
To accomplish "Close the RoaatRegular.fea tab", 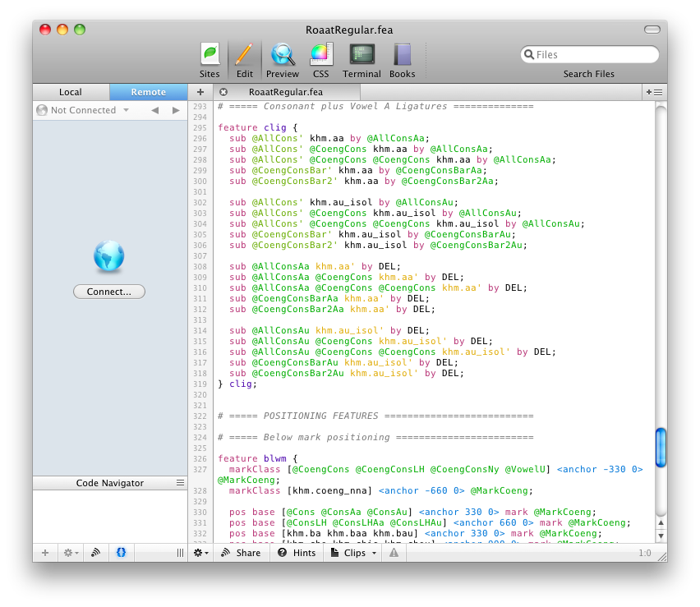I will [223, 92].
